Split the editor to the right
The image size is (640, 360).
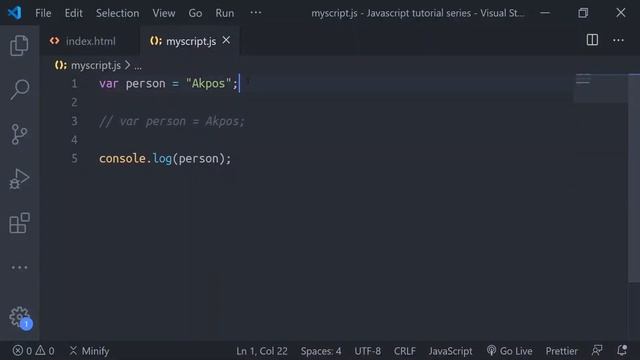coord(592,40)
